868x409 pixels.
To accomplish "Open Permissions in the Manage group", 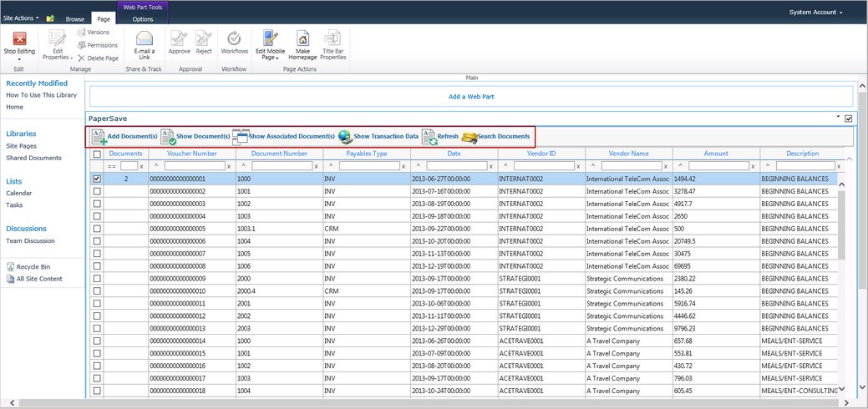I will [x=98, y=45].
